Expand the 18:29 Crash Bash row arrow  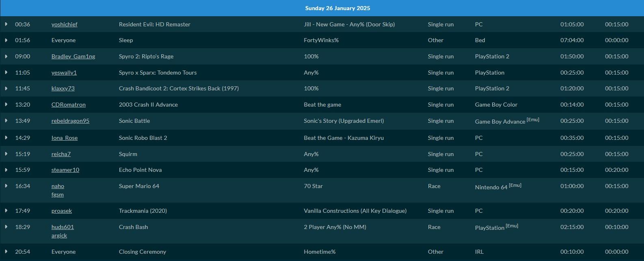click(6, 227)
